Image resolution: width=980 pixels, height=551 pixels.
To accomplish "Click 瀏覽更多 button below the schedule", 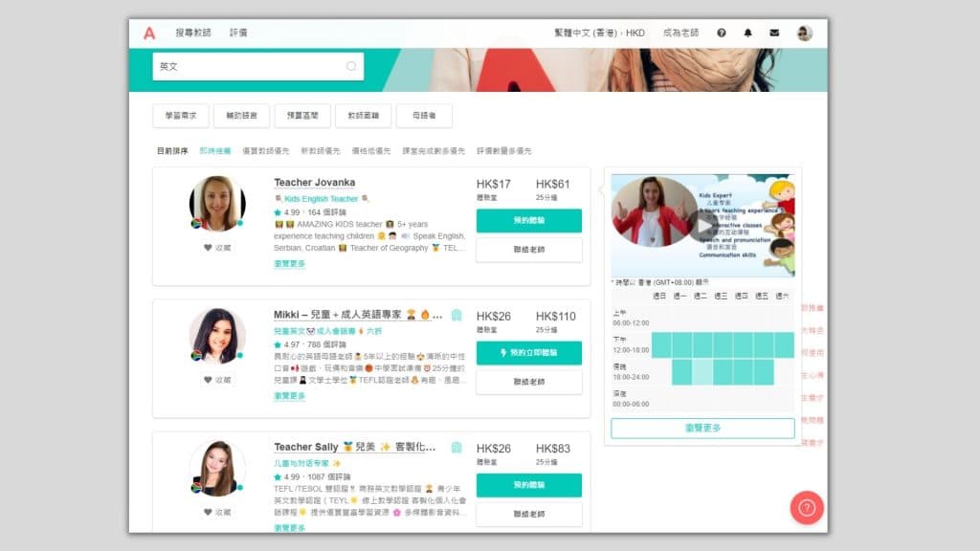I will pyautogui.click(x=702, y=429).
